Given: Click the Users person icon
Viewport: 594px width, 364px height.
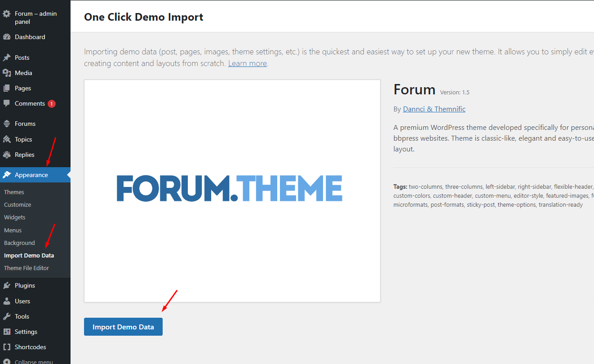Looking at the screenshot, I should [x=7, y=301].
